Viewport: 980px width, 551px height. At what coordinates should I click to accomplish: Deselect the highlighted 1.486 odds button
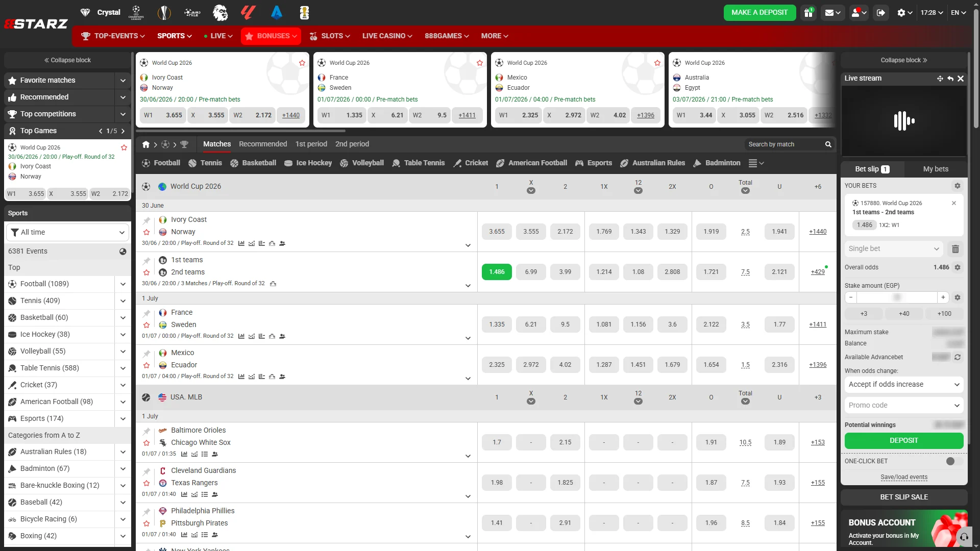click(x=497, y=272)
